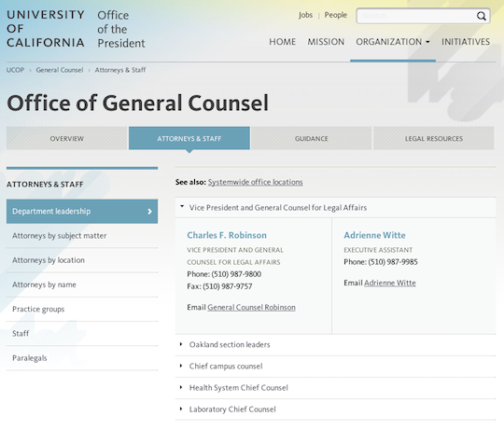The image size is (504, 430).
Task: Click the General Counsel breadcrumb link
Action: tap(60, 70)
